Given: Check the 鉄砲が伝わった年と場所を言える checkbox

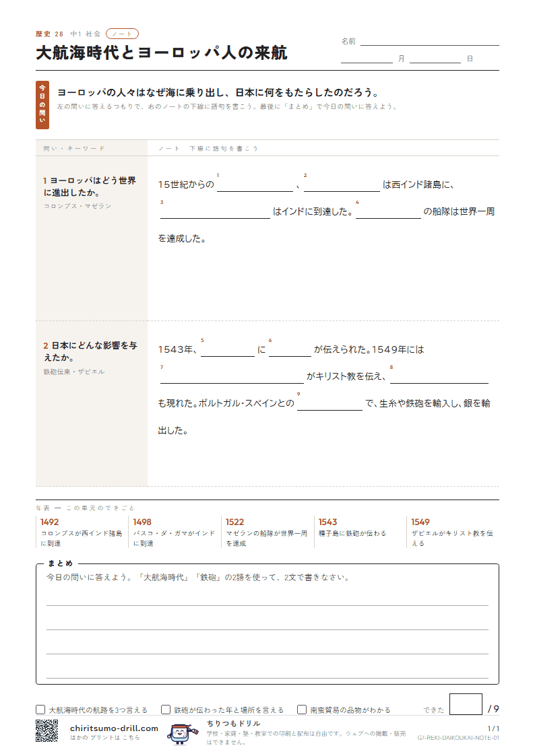Looking at the screenshot, I should tap(166, 710).
